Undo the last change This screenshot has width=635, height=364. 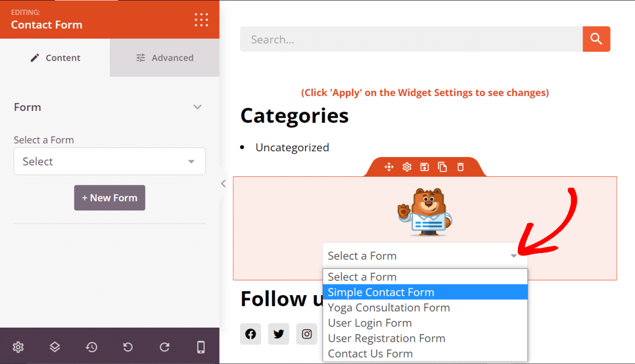(127, 347)
